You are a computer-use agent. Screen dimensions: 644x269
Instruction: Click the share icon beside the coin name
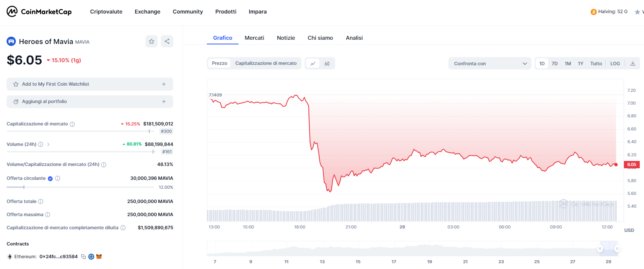167,41
